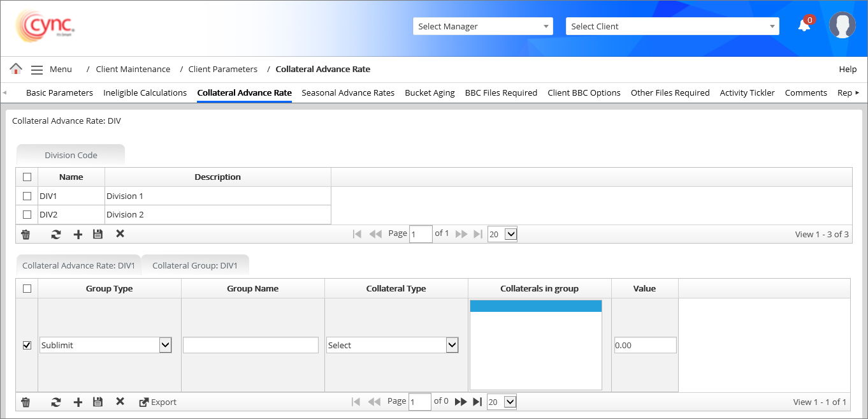Open the Collateral Type dropdown
The height and width of the screenshot is (419, 868).
392,345
